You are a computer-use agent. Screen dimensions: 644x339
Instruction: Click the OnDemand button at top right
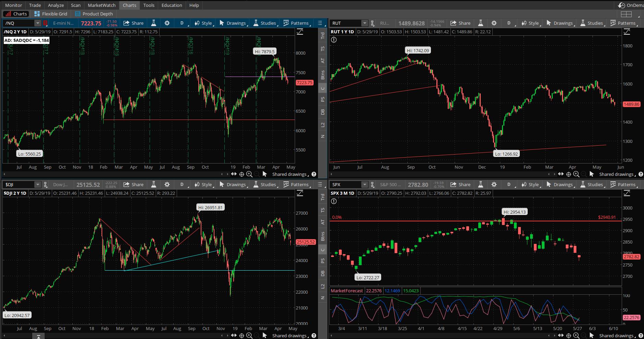click(631, 5)
